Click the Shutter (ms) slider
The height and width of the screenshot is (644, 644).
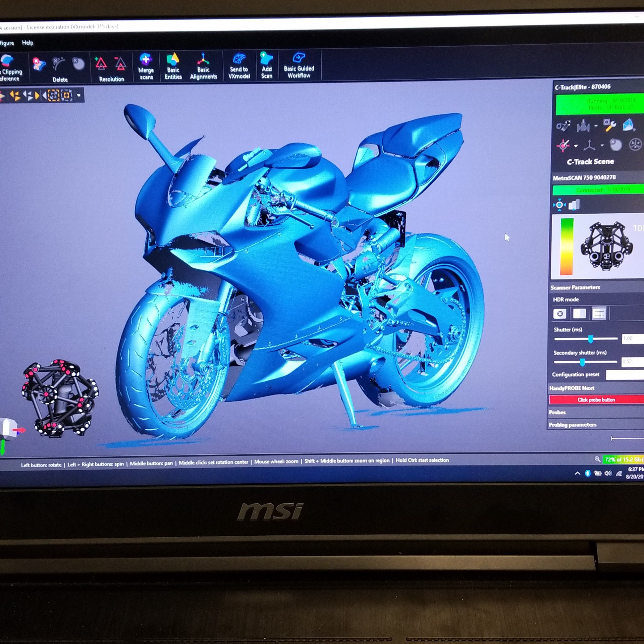(x=586, y=339)
